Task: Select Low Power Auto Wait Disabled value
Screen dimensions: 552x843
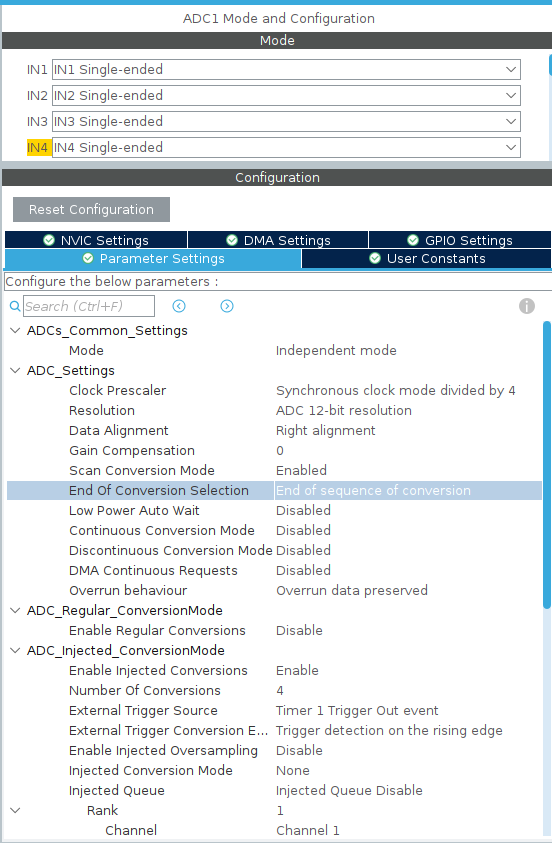Action: [x=303, y=511]
